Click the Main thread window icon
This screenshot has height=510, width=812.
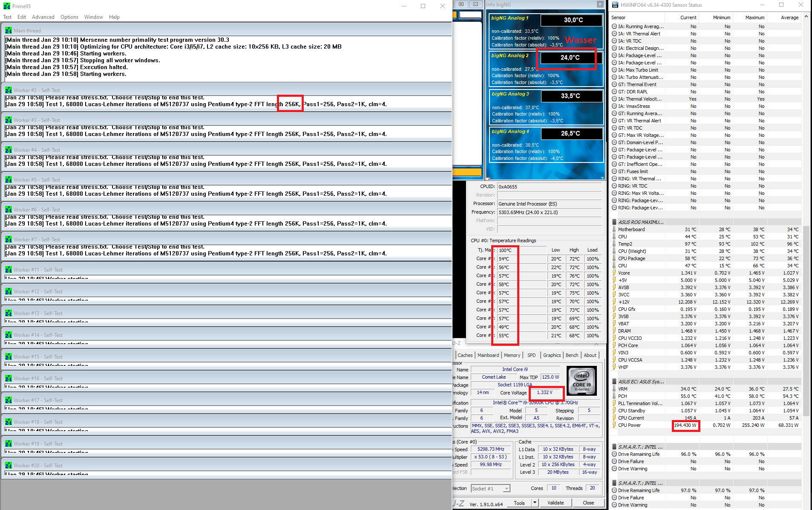tap(9, 31)
